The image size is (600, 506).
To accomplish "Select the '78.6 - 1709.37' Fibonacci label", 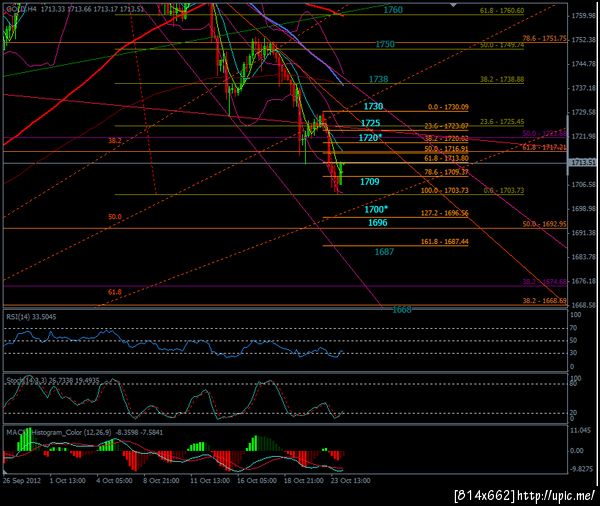I will (447, 172).
